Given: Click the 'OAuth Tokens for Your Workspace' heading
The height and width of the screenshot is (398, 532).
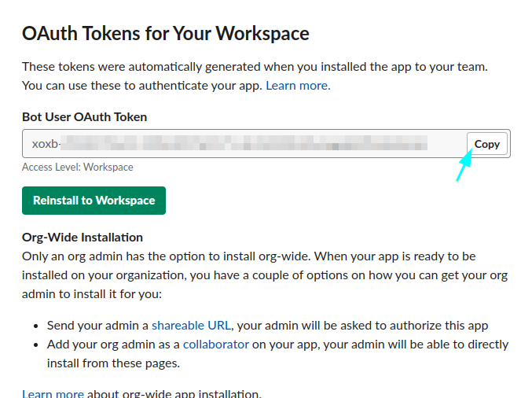Looking at the screenshot, I should [x=166, y=34].
